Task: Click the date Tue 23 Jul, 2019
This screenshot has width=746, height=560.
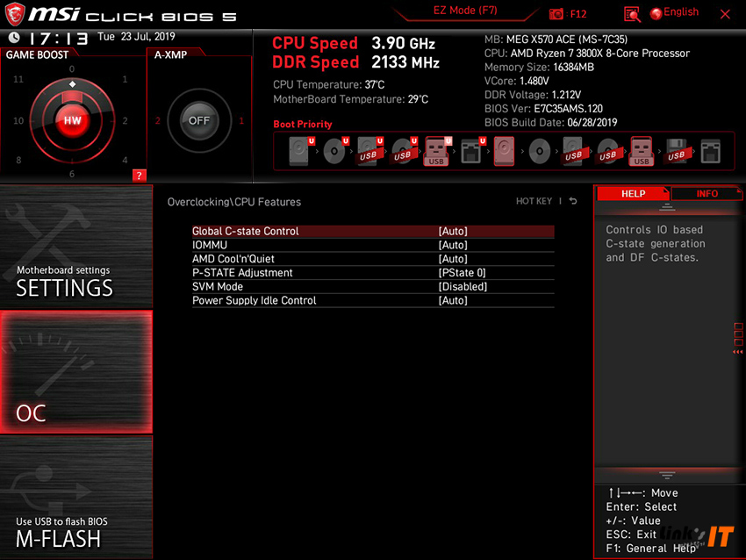Action: (x=136, y=37)
